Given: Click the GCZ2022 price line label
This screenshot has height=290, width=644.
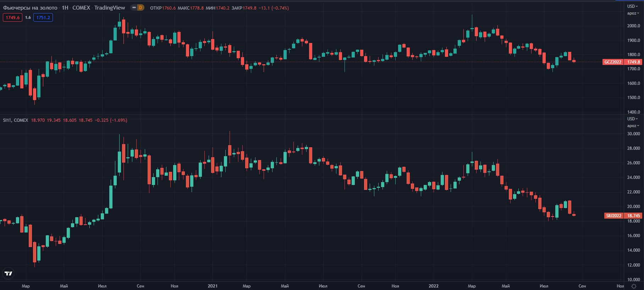Looking at the screenshot, I should tap(613, 62).
